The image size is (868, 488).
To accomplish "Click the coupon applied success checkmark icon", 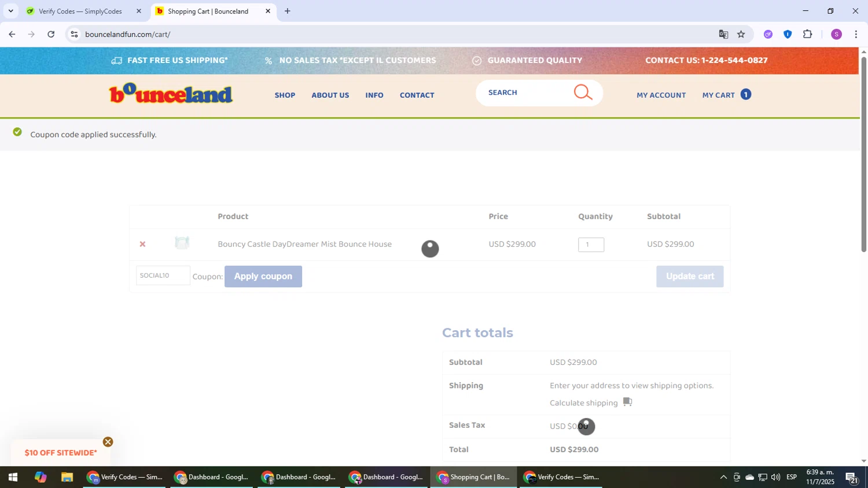I will pyautogui.click(x=17, y=132).
